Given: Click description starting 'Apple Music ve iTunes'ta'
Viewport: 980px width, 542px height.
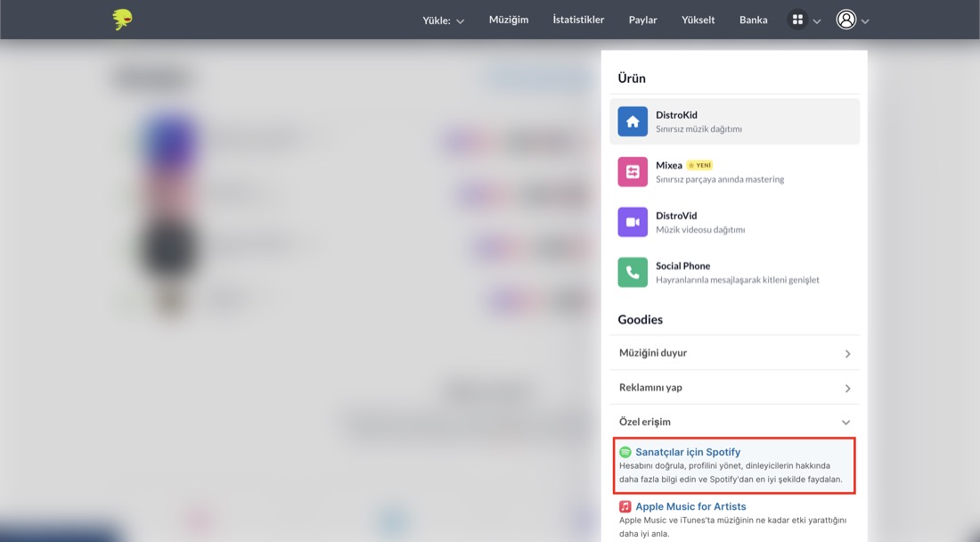Looking at the screenshot, I should [732, 527].
